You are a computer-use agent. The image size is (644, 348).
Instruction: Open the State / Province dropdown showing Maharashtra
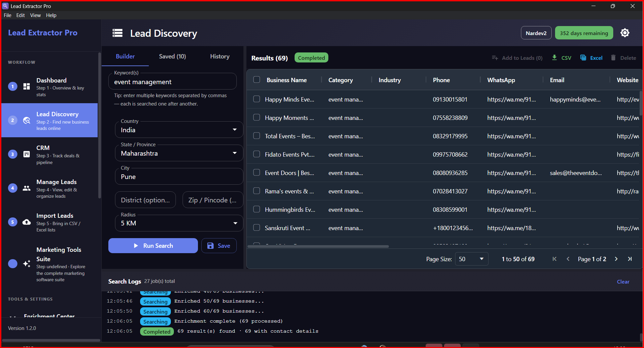179,153
